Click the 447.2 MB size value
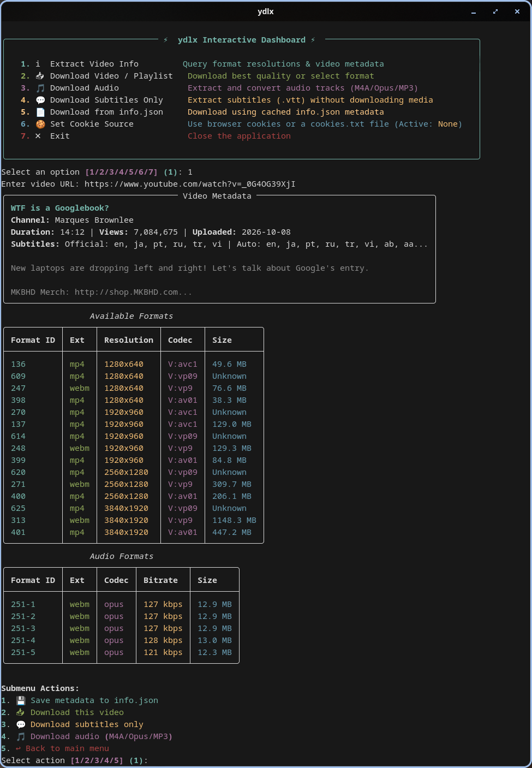Screen dimensions: 532x768 click(232, 532)
